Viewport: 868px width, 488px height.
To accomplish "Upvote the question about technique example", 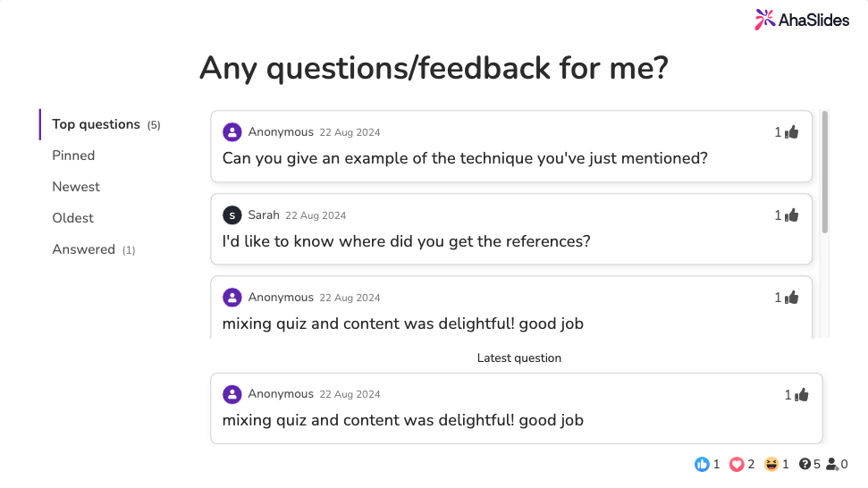I will (792, 132).
